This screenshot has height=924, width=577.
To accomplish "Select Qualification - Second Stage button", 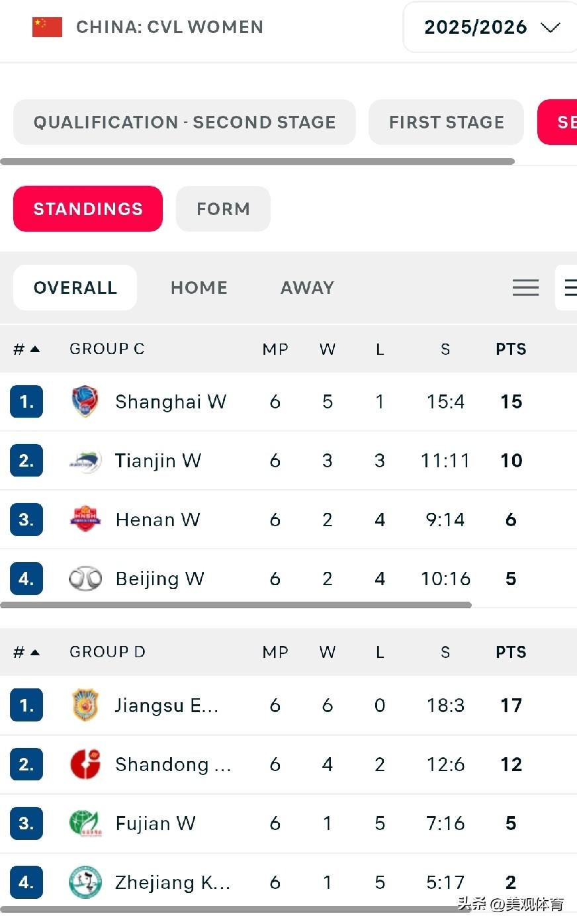I will point(185,122).
